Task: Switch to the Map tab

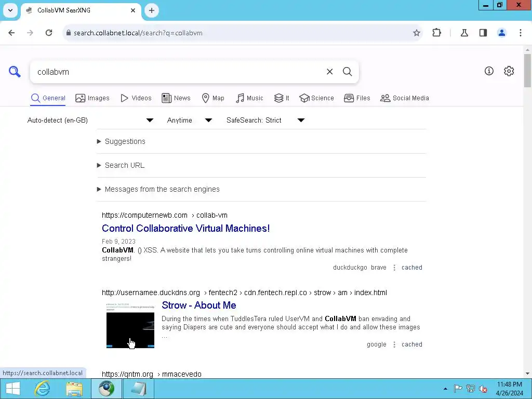Action: click(212, 98)
